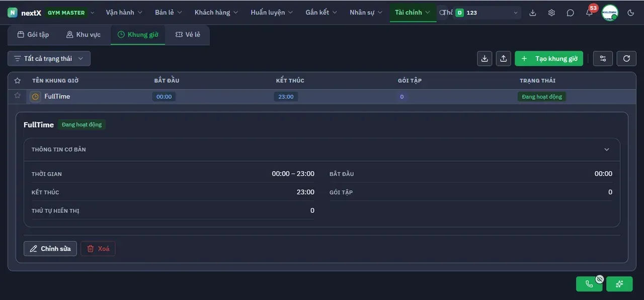The image size is (644, 300).
Task: Collapse the Thông tin cơ bản section
Action: click(x=607, y=149)
